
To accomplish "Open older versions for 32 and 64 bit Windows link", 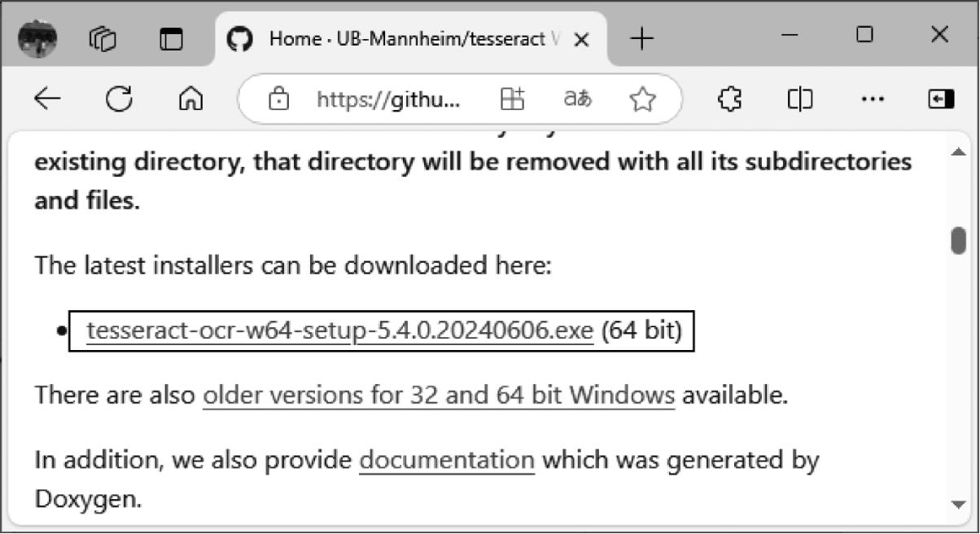I will (x=438, y=396).
